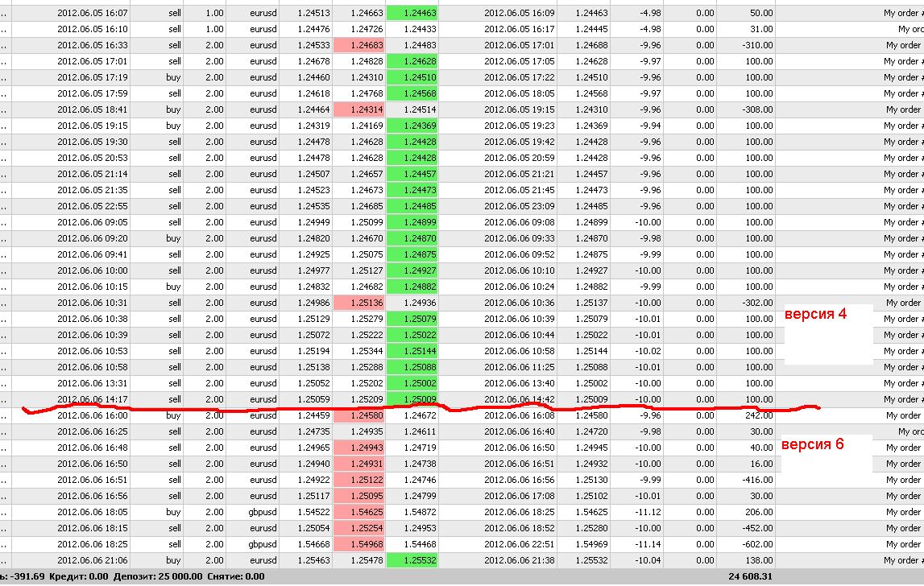Select open price 1.25129
Viewport: 924px width, 586px height.
313,319
